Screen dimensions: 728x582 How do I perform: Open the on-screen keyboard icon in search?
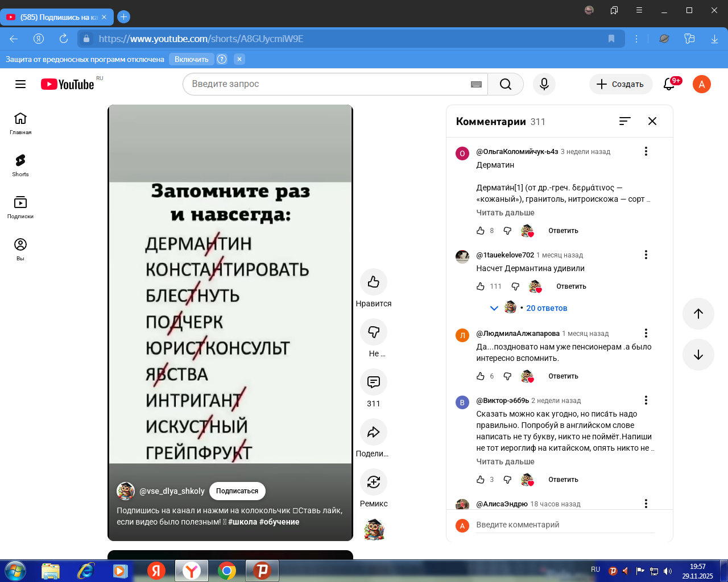477,84
